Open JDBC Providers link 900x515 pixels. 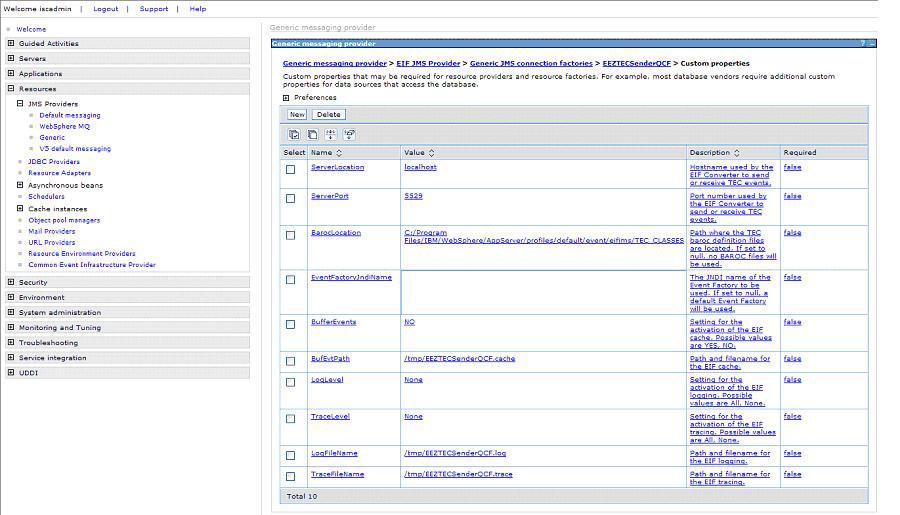(x=54, y=162)
